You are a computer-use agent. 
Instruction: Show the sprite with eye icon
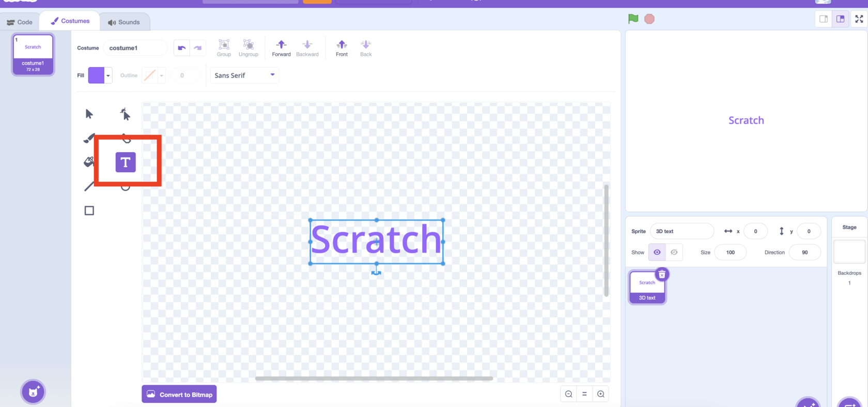[x=657, y=252]
